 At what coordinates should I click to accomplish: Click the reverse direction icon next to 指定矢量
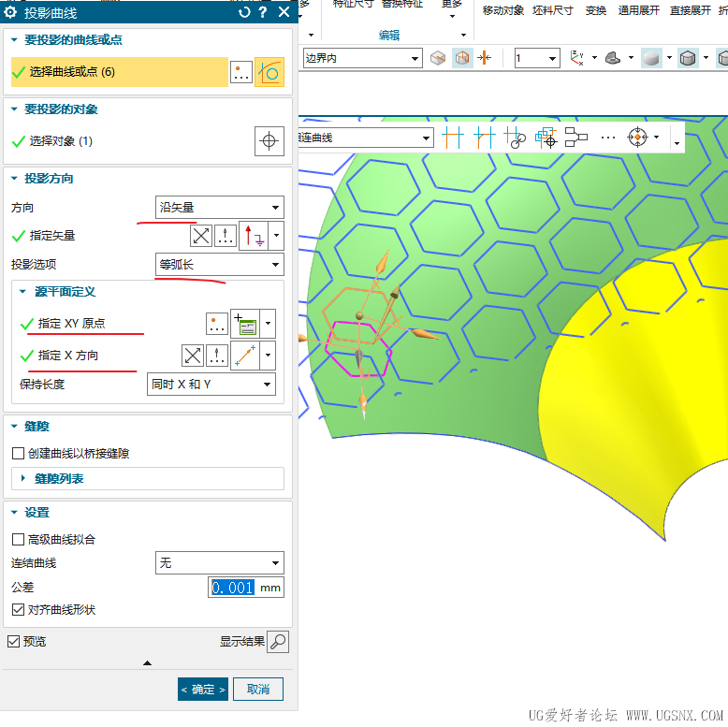tap(201, 236)
